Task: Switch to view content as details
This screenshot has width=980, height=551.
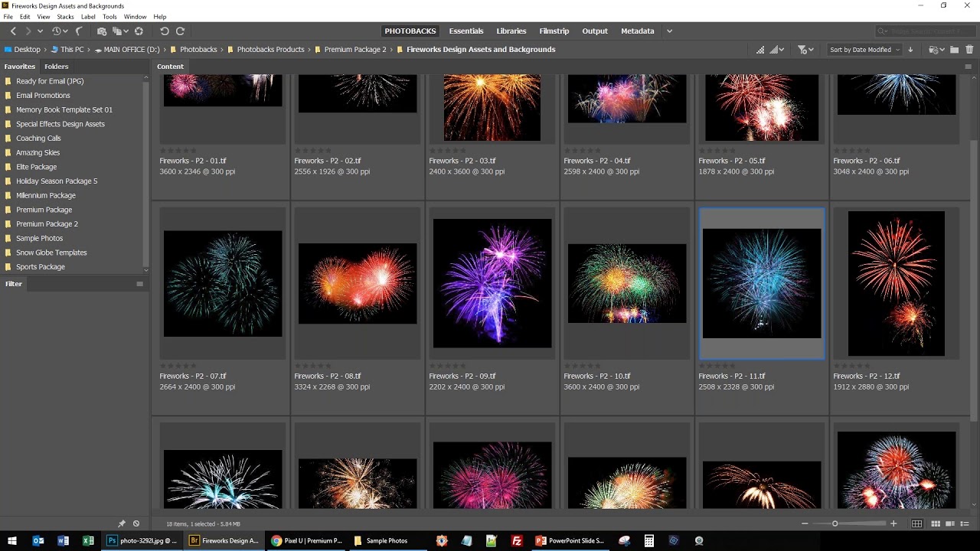Action: [x=949, y=523]
